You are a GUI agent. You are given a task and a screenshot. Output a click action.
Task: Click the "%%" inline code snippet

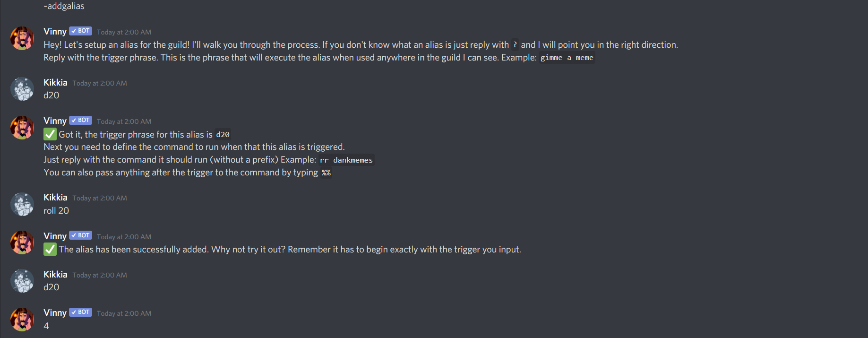[x=326, y=173]
